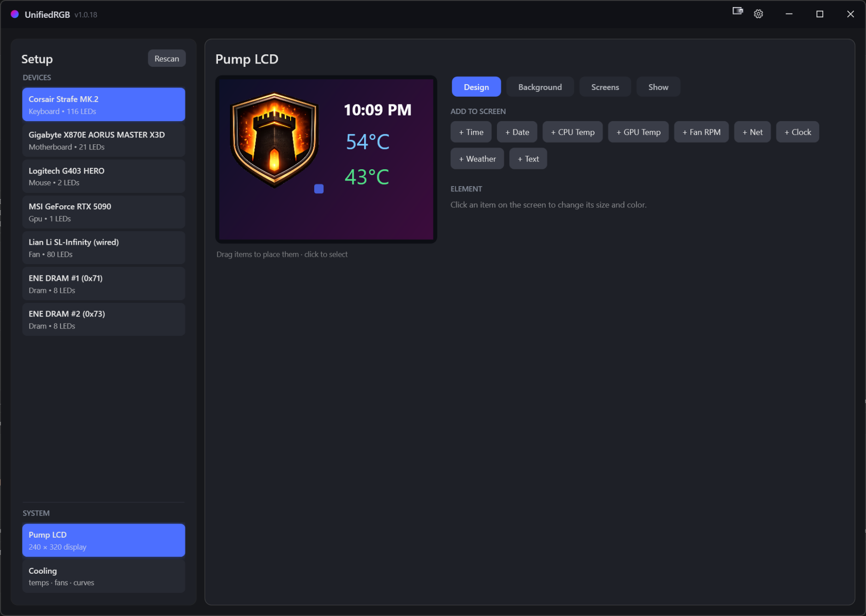Open the Background tab
This screenshot has height=616, width=866.
tap(540, 87)
